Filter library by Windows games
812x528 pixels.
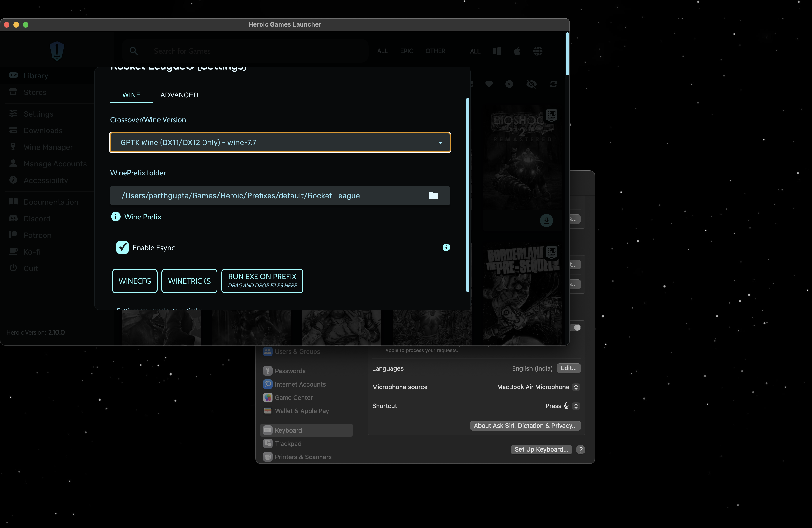coord(497,51)
